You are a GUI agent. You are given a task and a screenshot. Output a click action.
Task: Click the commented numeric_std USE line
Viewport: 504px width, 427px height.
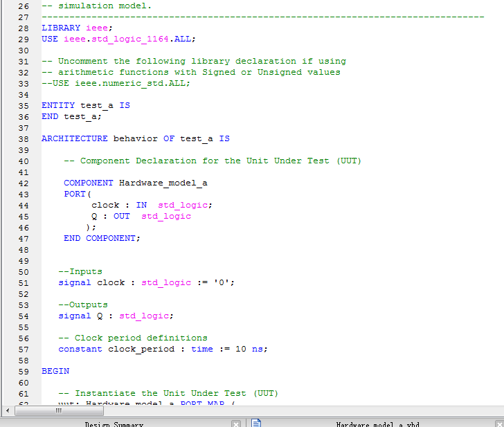click(x=116, y=83)
